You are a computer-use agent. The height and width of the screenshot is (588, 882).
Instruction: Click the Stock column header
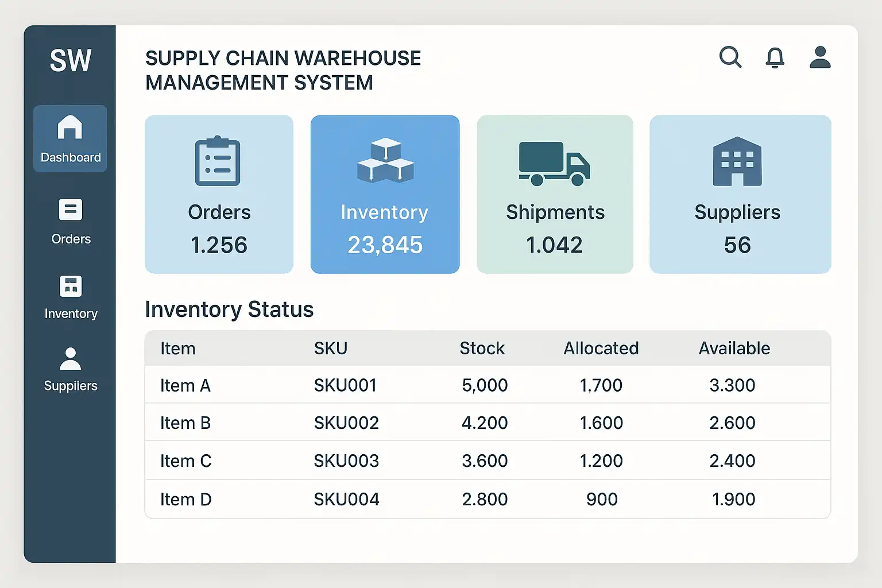pyautogui.click(x=482, y=349)
